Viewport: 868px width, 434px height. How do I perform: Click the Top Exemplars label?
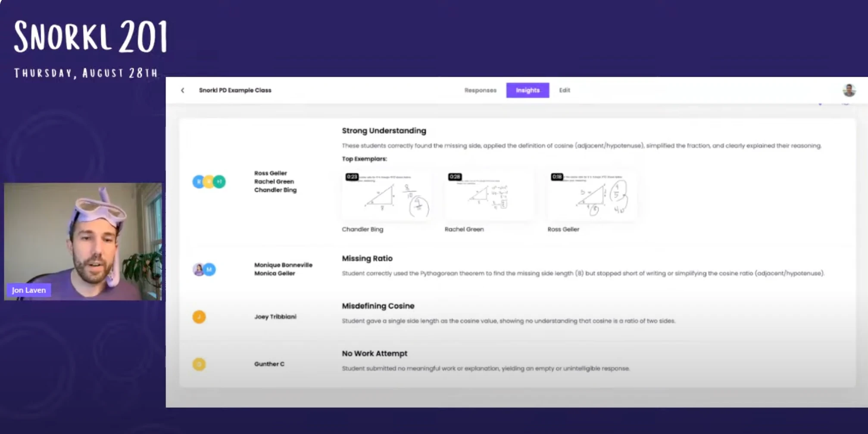click(364, 159)
